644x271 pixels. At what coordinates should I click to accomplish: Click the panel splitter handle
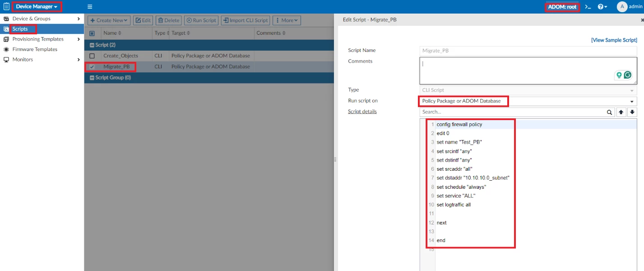click(x=335, y=159)
